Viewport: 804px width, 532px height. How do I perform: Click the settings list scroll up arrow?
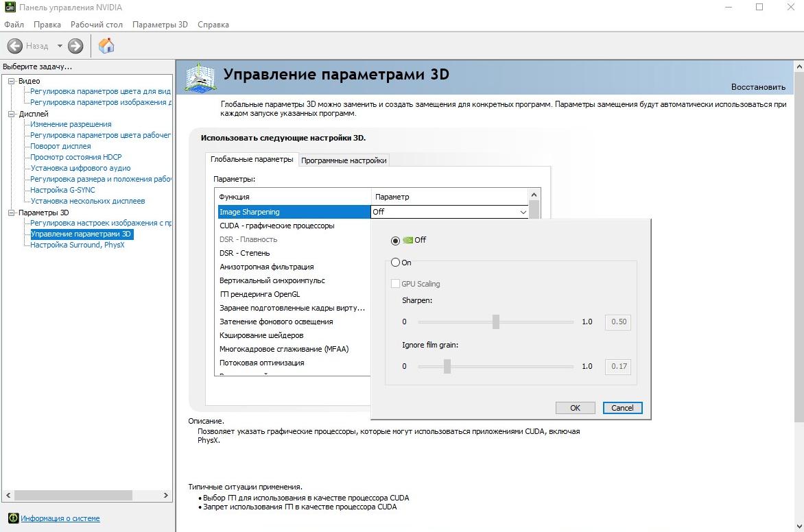tap(534, 195)
